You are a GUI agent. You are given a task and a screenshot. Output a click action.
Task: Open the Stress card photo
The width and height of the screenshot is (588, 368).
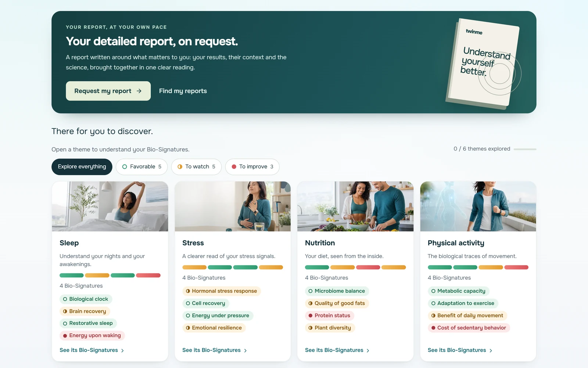click(x=233, y=206)
